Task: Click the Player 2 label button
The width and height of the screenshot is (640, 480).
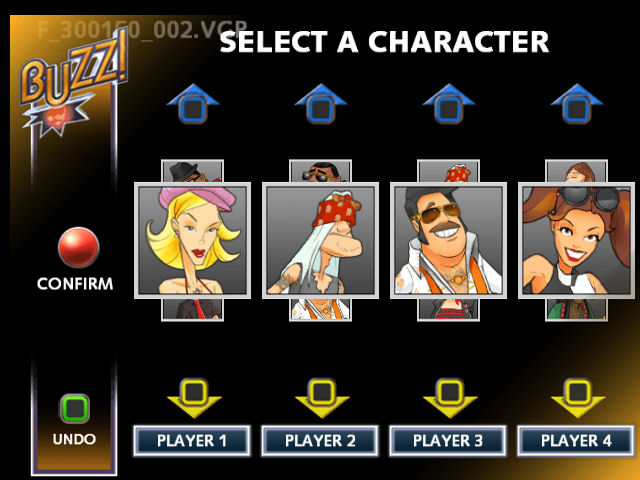Action: point(320,441)
